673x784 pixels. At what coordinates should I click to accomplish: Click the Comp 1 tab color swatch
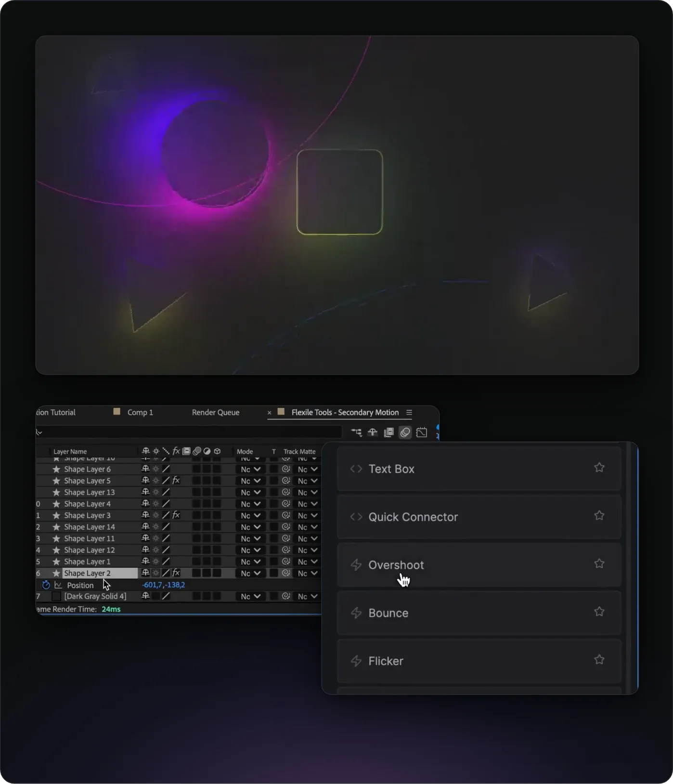pyautogui.click(x=116, y=411)
